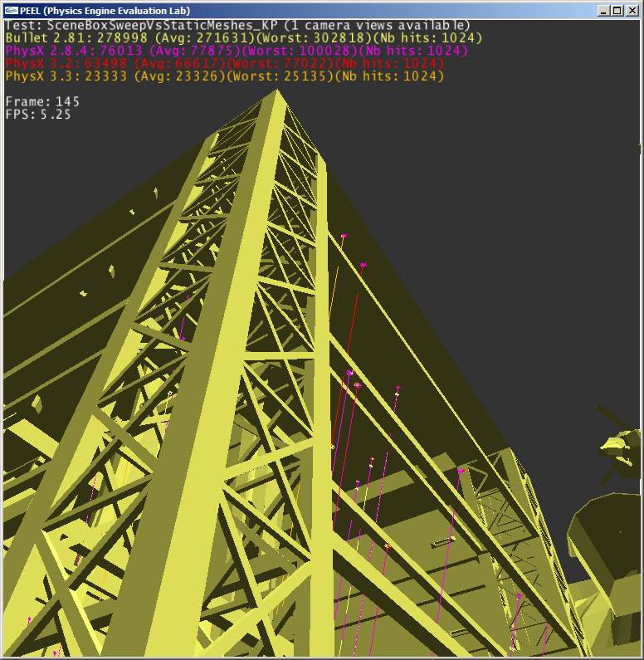The width and height of the screenshot is (644, 660).
Task: Click the PhysX 3.2 results line
Action: pyautogui.click(x=225, y=64)
